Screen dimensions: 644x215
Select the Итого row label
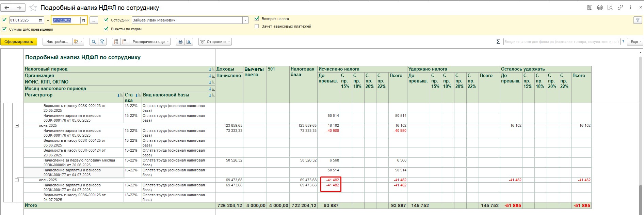click(31, 205)
